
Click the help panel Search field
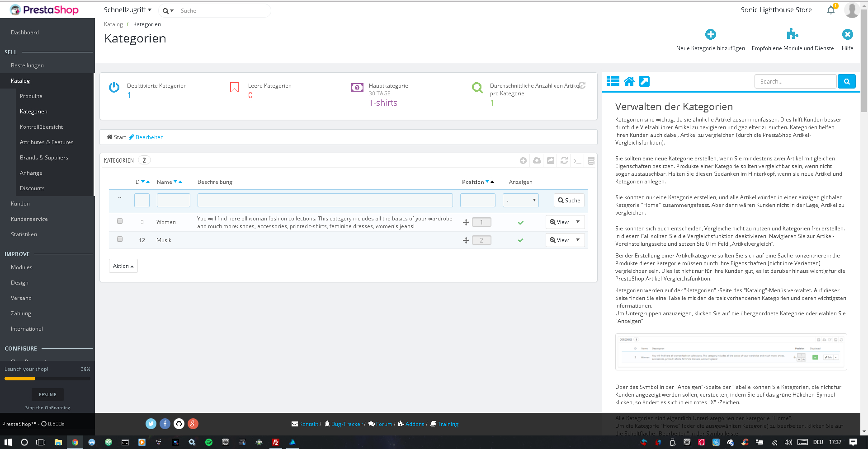795,81
